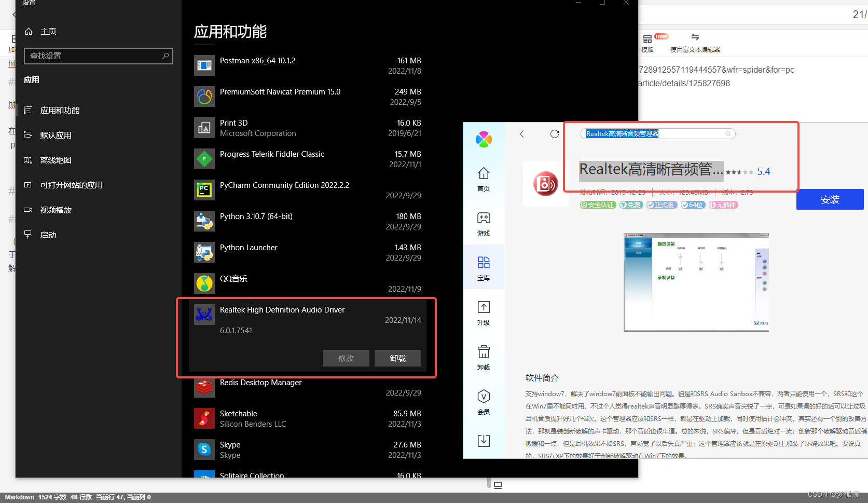Open Offline maps sidebar item
868x503 pixels.
56,160
